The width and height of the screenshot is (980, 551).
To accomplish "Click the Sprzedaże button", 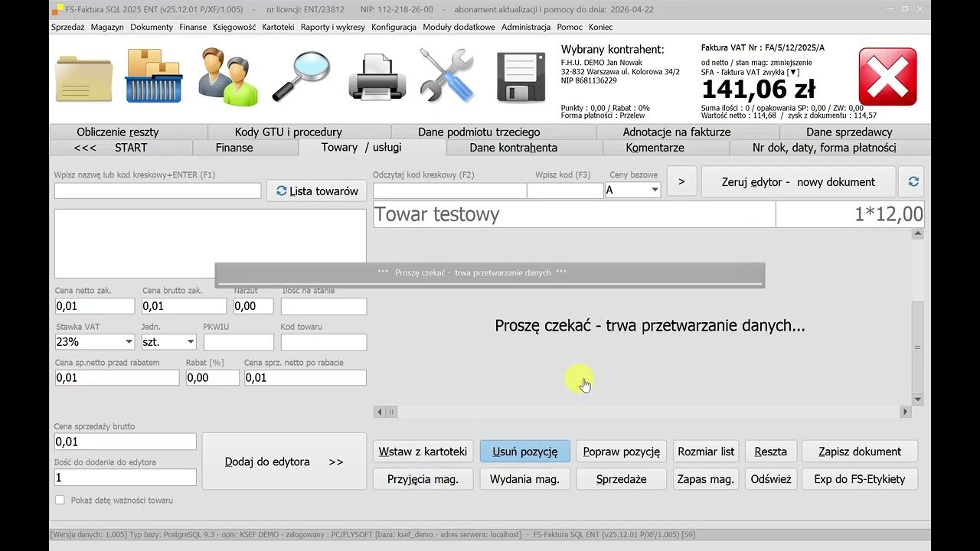I will [622, 479].
